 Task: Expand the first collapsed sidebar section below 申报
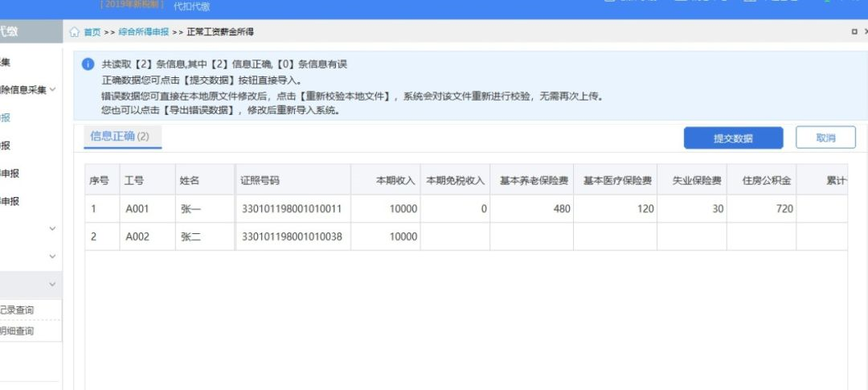53,228
